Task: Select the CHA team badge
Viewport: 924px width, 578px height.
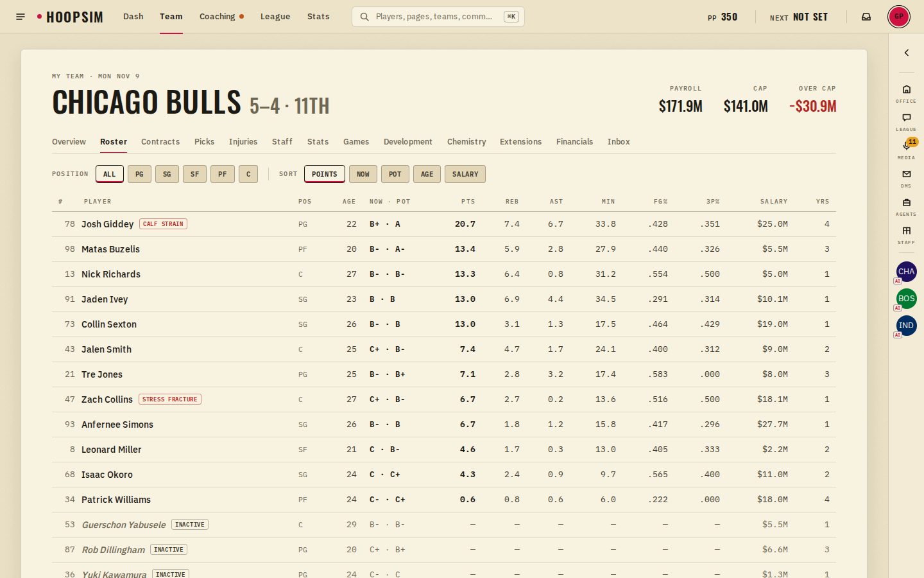Action: pyautogui.click(x=906, y=272)
